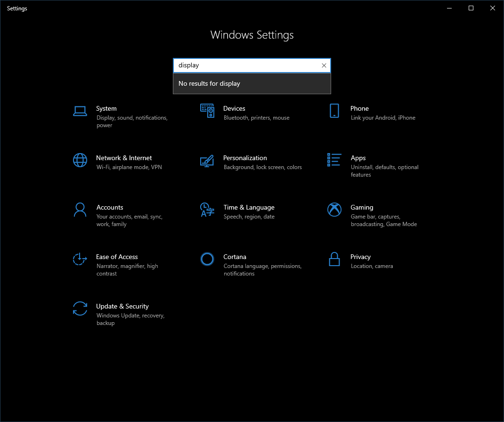
Task: Click the Update & Security sync icon
Action: click(x=80, y=308)
